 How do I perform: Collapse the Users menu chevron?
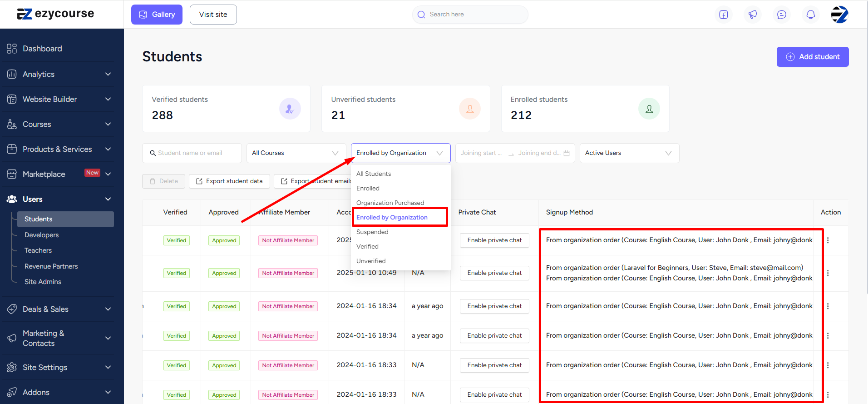pos(108,199)
